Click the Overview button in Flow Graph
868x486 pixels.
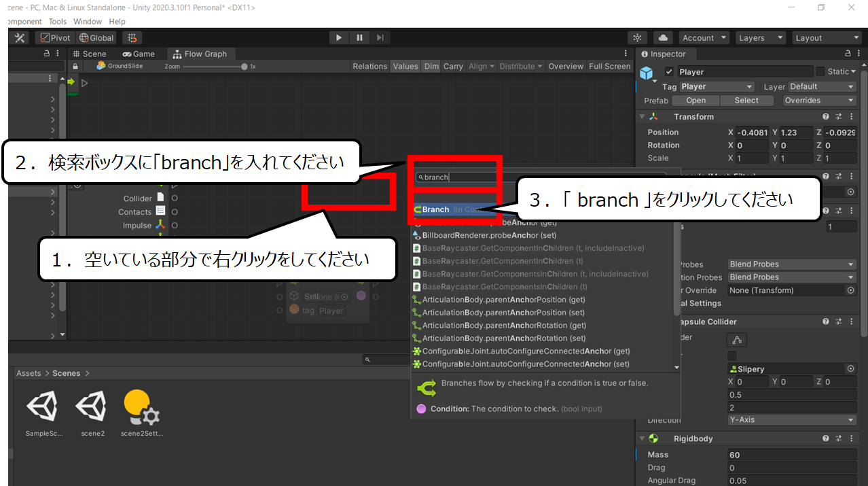click(x=566, y=66)
